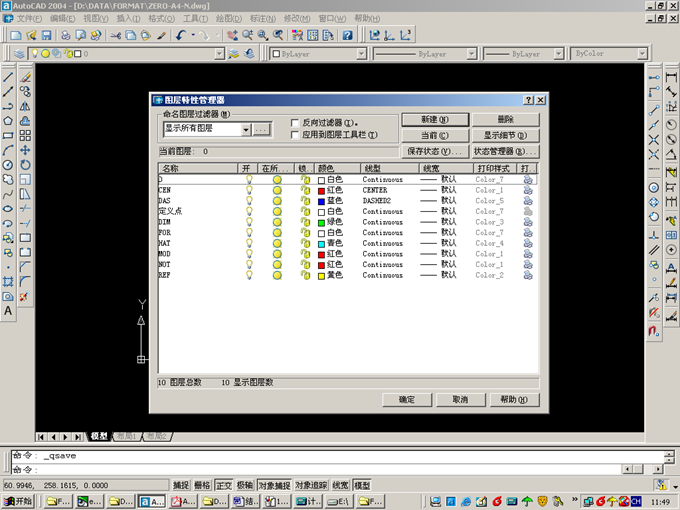The image size is (680, 510).
Task: Click the Help question mark toolbar icon
Action: (347, 35)
